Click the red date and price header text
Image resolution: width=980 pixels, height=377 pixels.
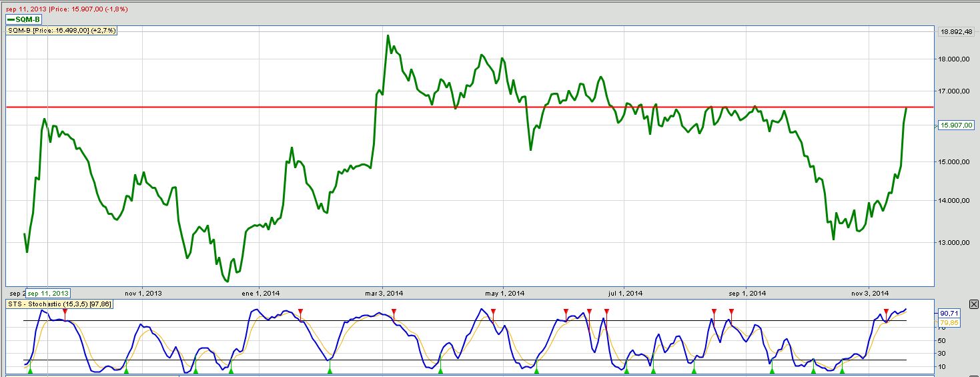[67, 9]
